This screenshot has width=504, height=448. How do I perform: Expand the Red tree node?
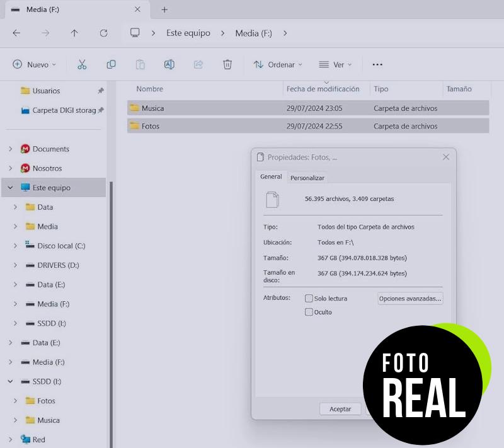tap(11, 439)
